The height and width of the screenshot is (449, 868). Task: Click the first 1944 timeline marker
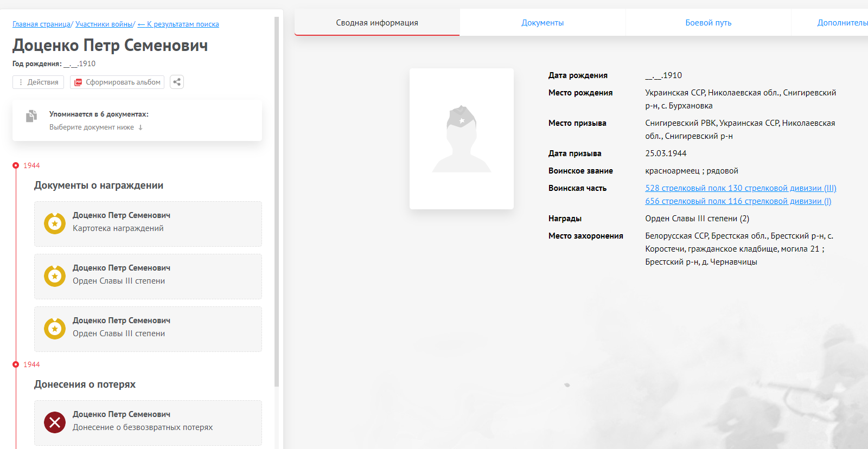[x=16, y=165]
